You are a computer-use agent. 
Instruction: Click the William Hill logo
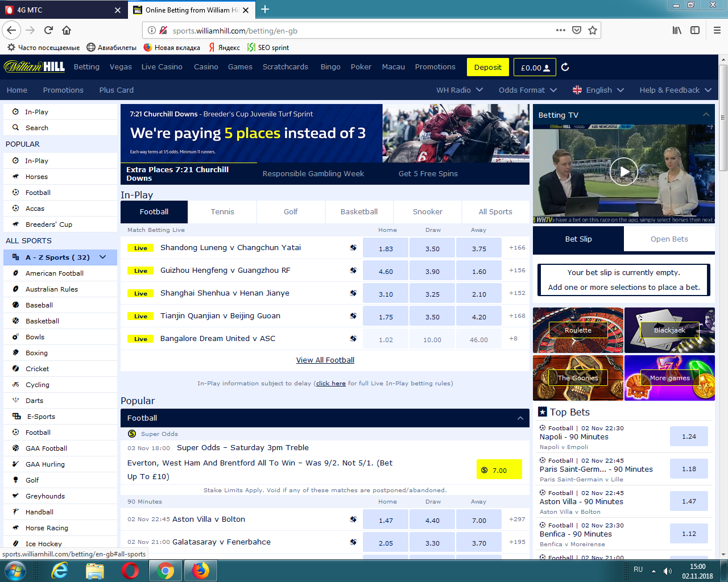pos(35,66)
